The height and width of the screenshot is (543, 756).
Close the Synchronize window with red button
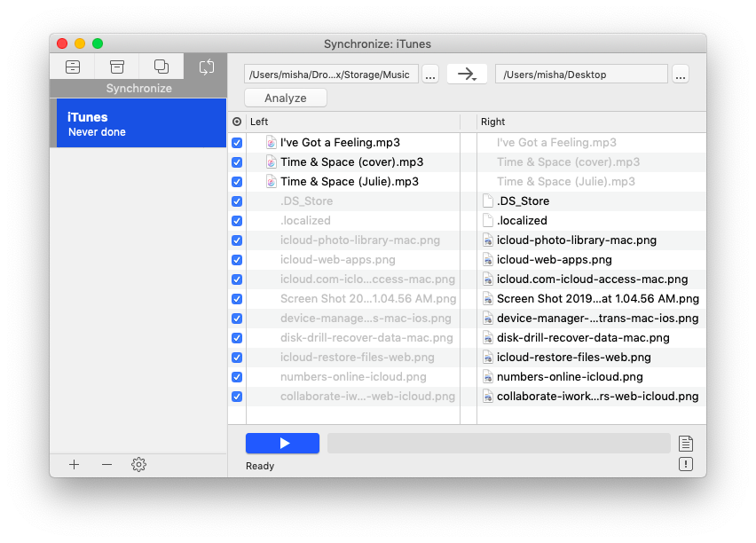pos(62,43)
